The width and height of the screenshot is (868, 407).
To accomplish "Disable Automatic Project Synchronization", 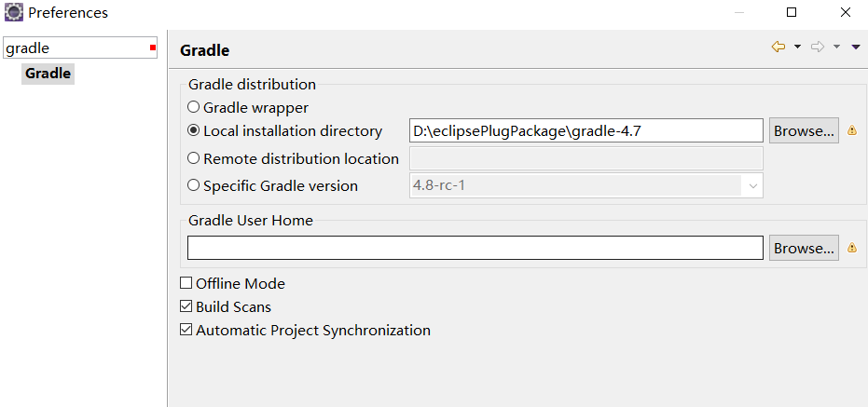I will 186,330.
